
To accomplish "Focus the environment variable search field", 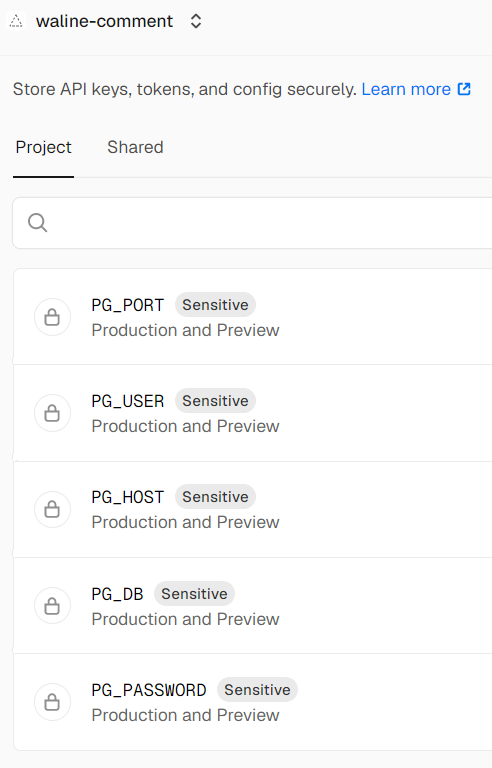I will 252,223.
